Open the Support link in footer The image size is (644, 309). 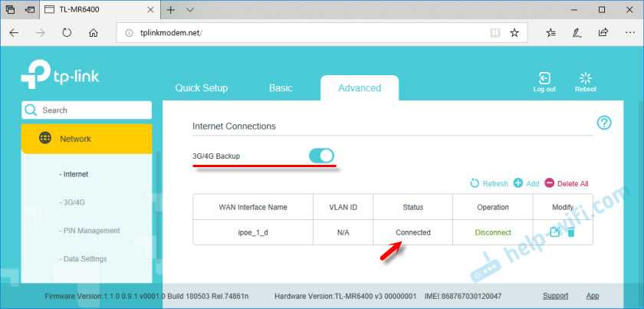coord(555,295)
